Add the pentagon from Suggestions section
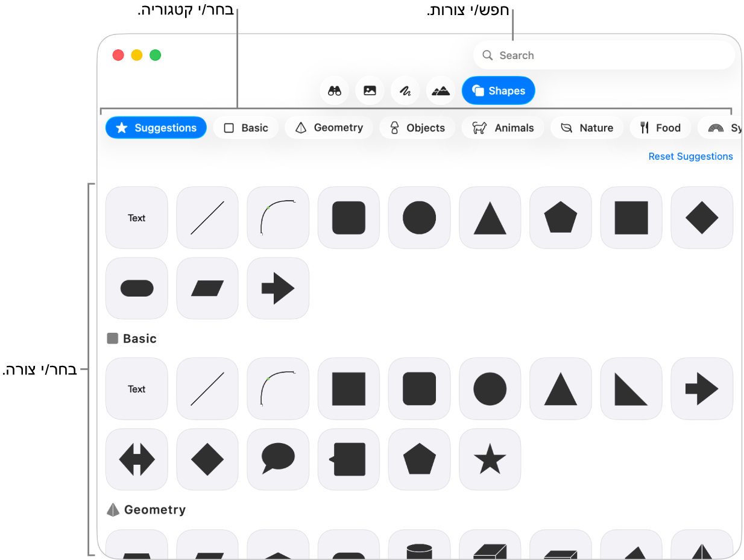 click(x=561, y=218)
